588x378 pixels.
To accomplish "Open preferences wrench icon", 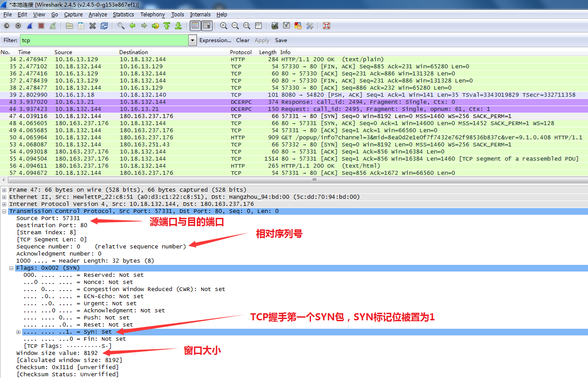I will 310,26.
